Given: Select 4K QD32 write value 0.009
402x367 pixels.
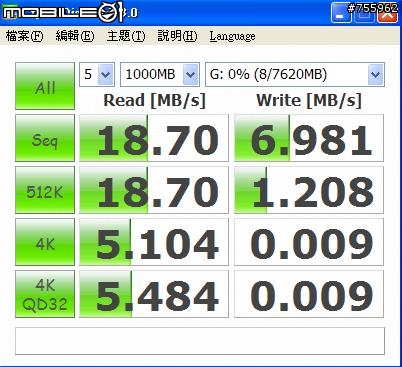Looking at the screenshot, I should point(309,294).
